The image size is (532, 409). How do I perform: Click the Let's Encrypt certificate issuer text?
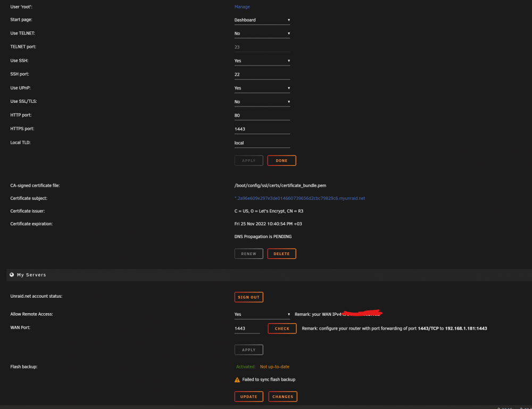coord(269,211)
